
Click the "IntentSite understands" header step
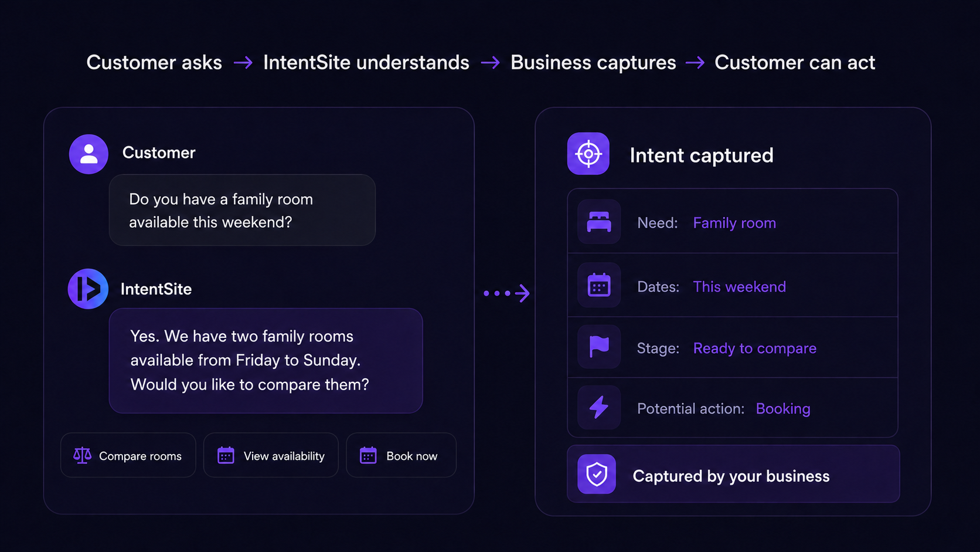coord(366,63)
